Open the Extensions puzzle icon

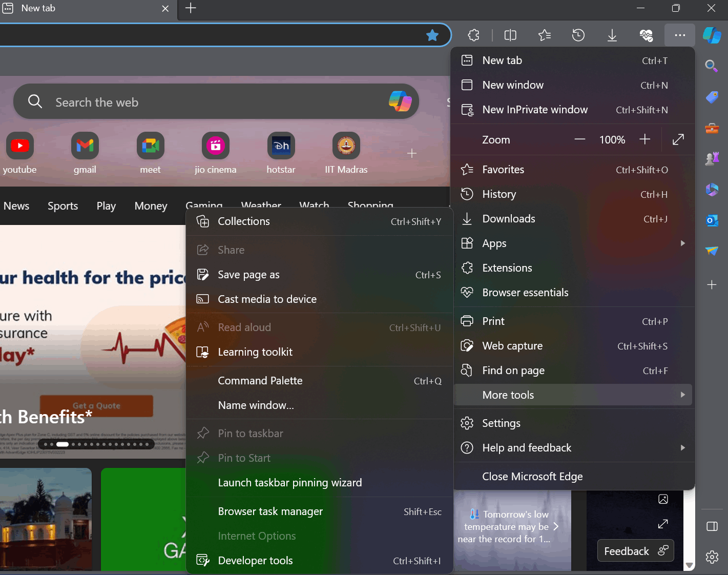pyautogui.click(x=473, y=35)
